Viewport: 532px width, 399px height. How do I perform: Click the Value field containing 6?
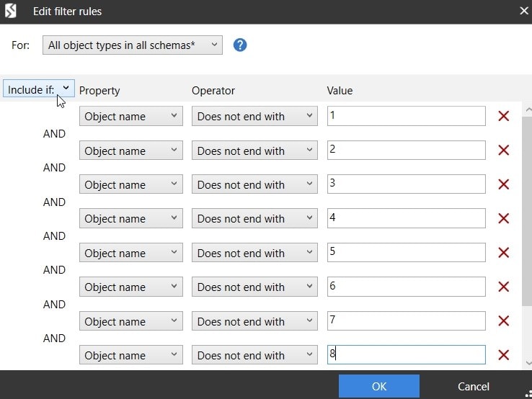[406, 287]
